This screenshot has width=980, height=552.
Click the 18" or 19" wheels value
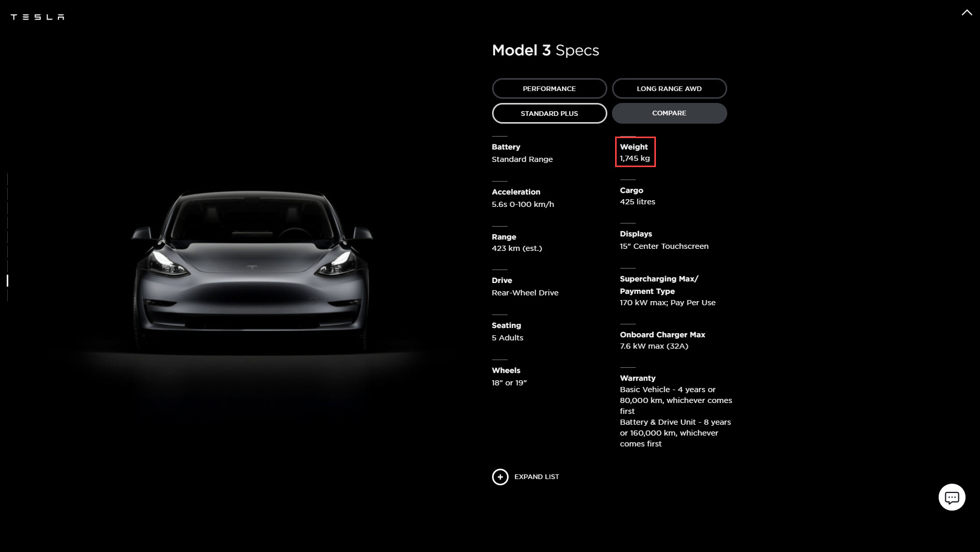pyautogui.click(x=509, y=383)
